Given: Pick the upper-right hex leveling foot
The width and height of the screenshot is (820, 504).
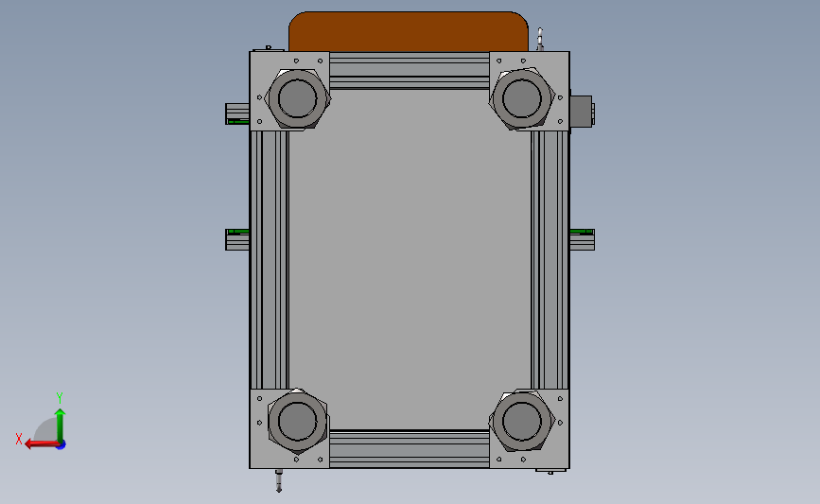Looking at the screenshot, I should coord(522,98).
